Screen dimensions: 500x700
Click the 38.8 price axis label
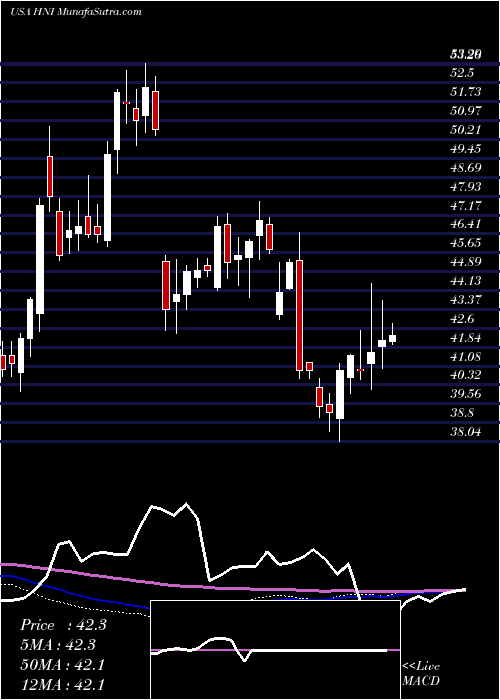(462, 413)
